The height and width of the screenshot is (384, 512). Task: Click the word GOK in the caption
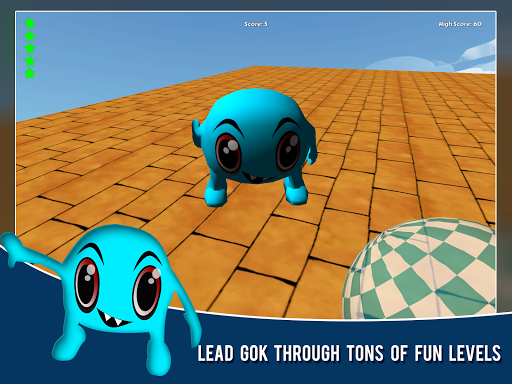pyautogui.click(x=254, y=353)
